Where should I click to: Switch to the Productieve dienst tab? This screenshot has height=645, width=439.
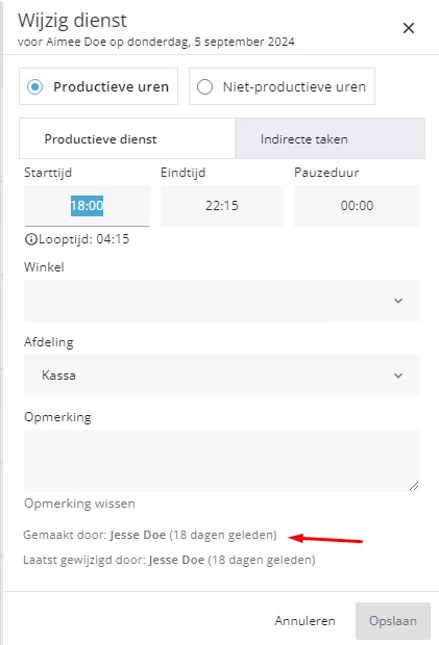[127, 139]
